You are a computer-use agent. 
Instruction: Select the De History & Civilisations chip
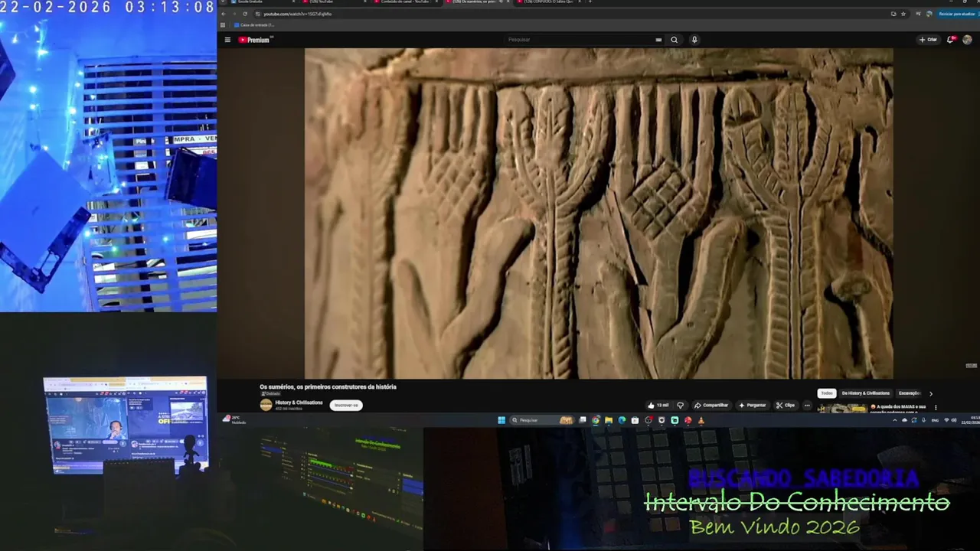point(866,393)
